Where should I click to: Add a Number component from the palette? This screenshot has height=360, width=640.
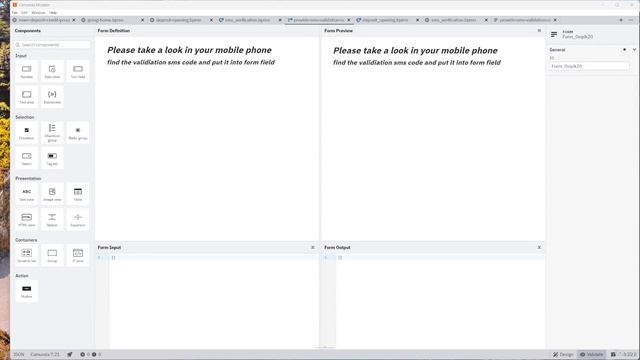(27, 71)
